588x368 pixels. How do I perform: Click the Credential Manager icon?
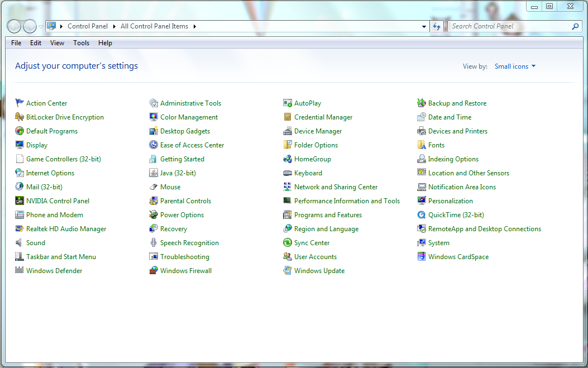pyautogui.click(x=287, y=117)
